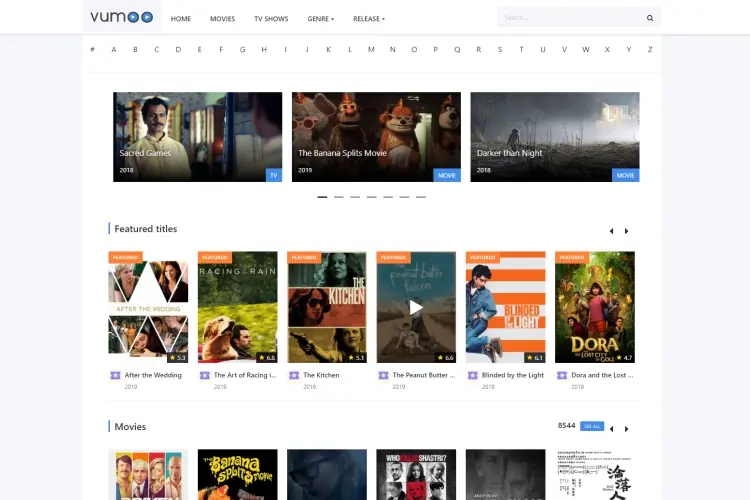
Task: Open The Art of Racing poster
Action: [x=238, y=307]
